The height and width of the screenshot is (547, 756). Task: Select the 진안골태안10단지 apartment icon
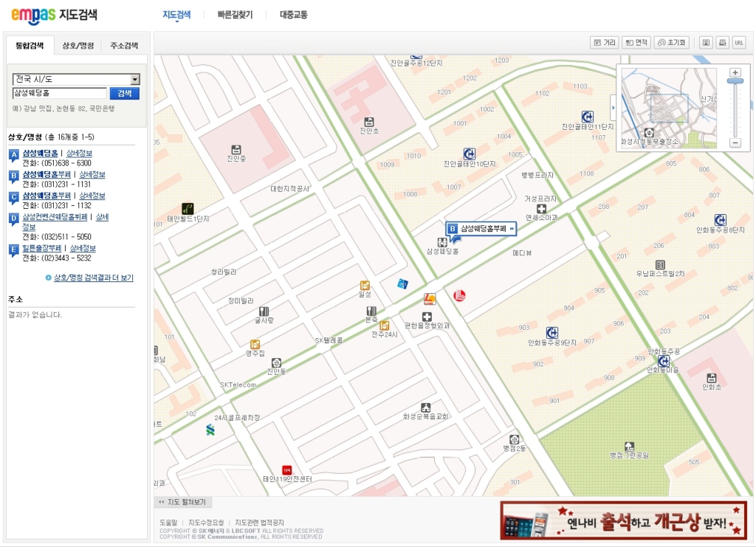(469, 154)
